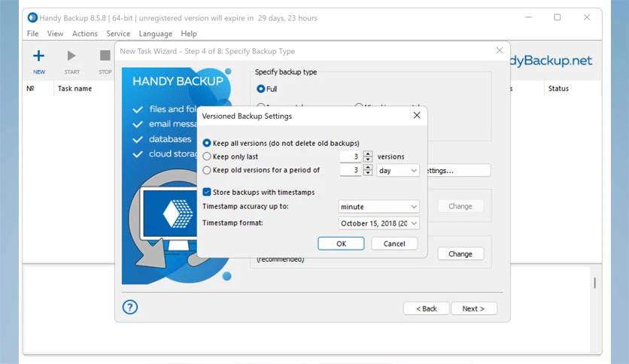This screenshot has height=364, width=629.
Task: Click the greyed-out Change button
Action: [460, 206]
